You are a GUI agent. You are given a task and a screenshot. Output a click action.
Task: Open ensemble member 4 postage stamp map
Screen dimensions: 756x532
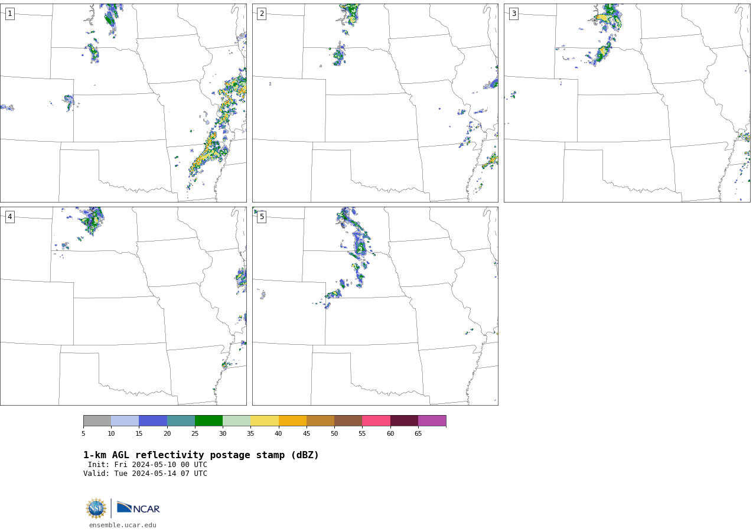pyautogui.click(x=123, y=306)
